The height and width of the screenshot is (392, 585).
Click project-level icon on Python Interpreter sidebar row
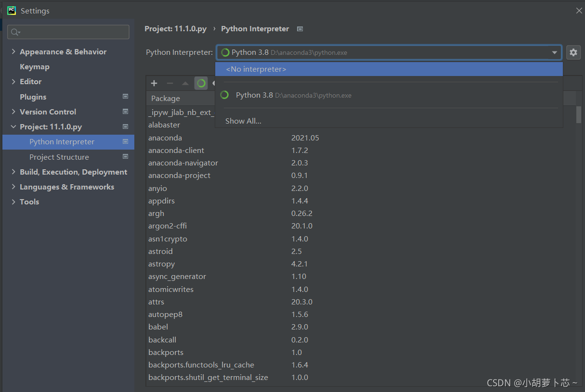pyautogui.click(x=126, y=142)
